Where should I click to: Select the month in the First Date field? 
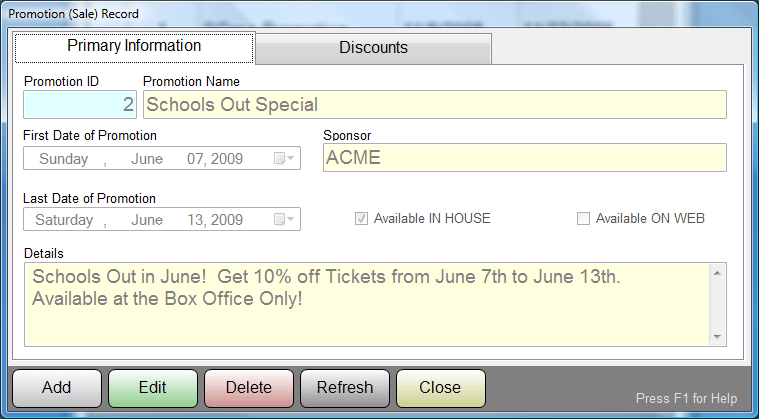point(147,159)
